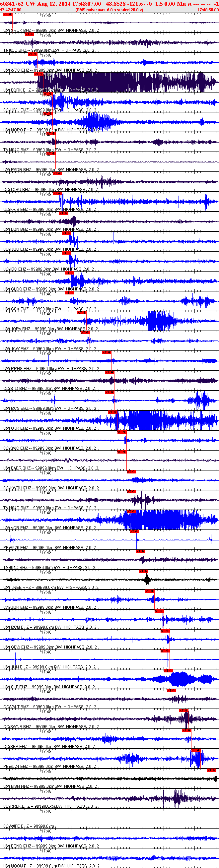Click the coordinates text 48.8528 -121.6770
The image size is (219, 868).
click(x=128, y=3)
